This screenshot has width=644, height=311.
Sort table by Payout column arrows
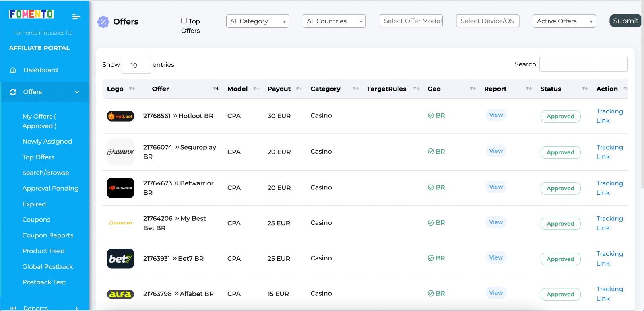click(x=299, y=89)
